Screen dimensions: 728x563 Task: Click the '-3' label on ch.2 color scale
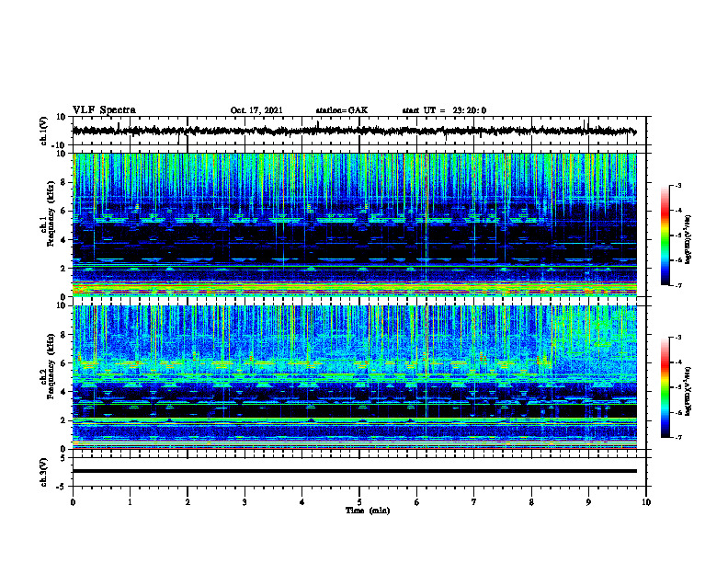(x=678, y=338)
